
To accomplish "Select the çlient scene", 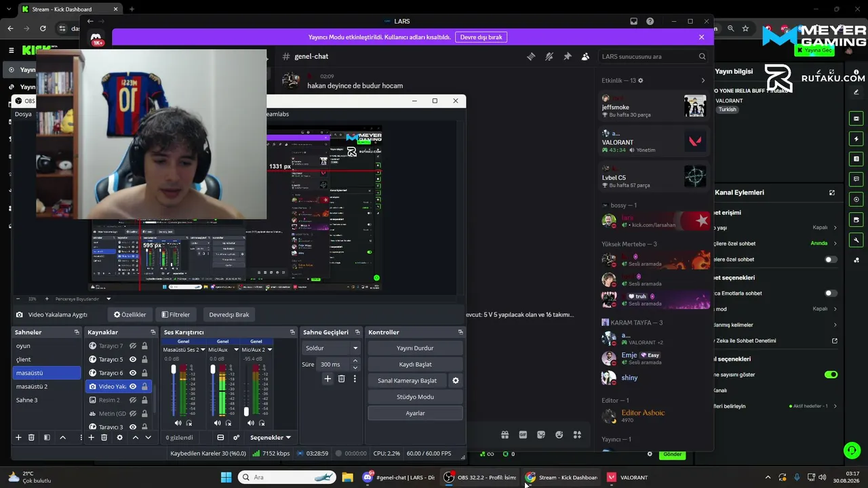I will tap(46, 359).
